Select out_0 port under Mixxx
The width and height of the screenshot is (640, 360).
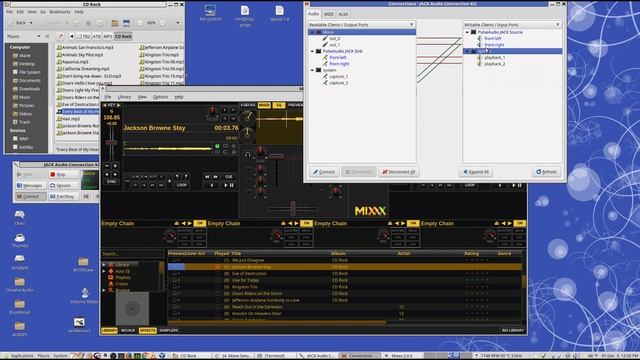coord(334,38)
